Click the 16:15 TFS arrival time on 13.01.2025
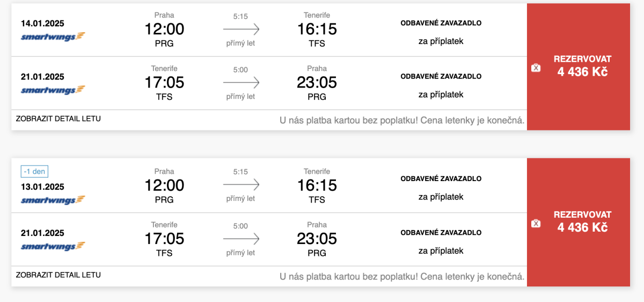The height and width of the screenshot is (302, 644). 317,185
